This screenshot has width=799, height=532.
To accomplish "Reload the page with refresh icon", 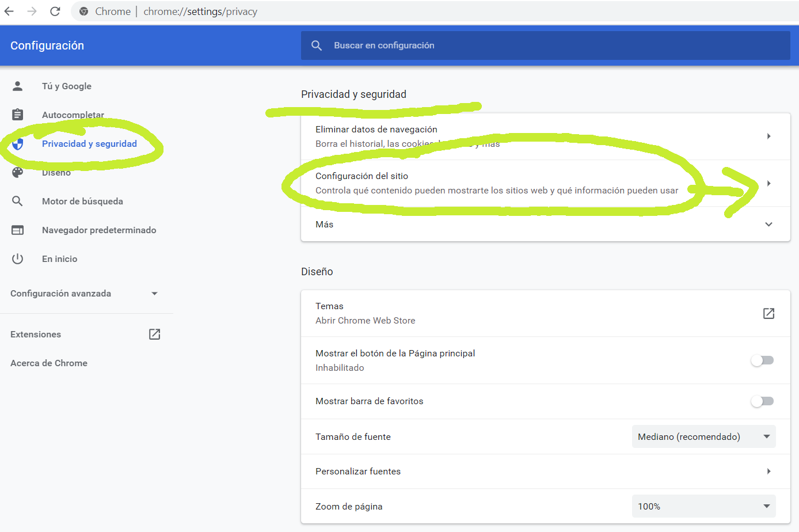I will (x=55, y=12).
